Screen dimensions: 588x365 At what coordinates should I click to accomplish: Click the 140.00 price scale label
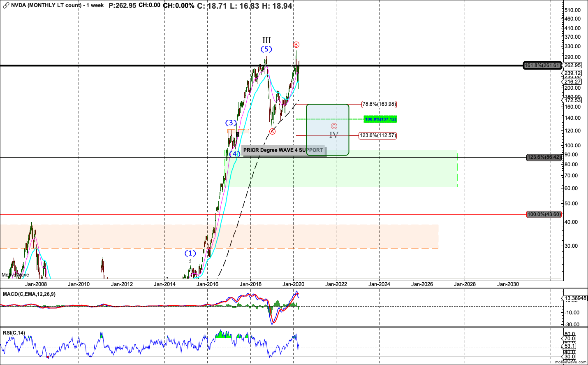pos(572,118)
